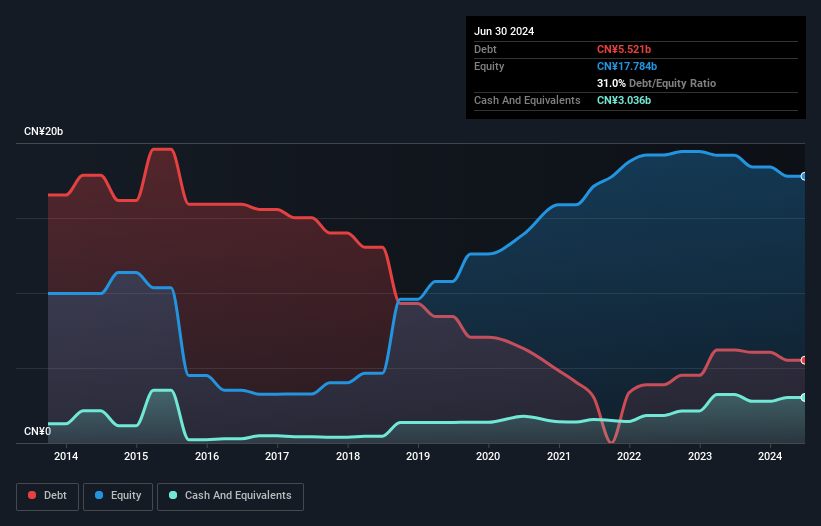
Task: Click the blue Equity legend dot
Action: pos(99,495)
